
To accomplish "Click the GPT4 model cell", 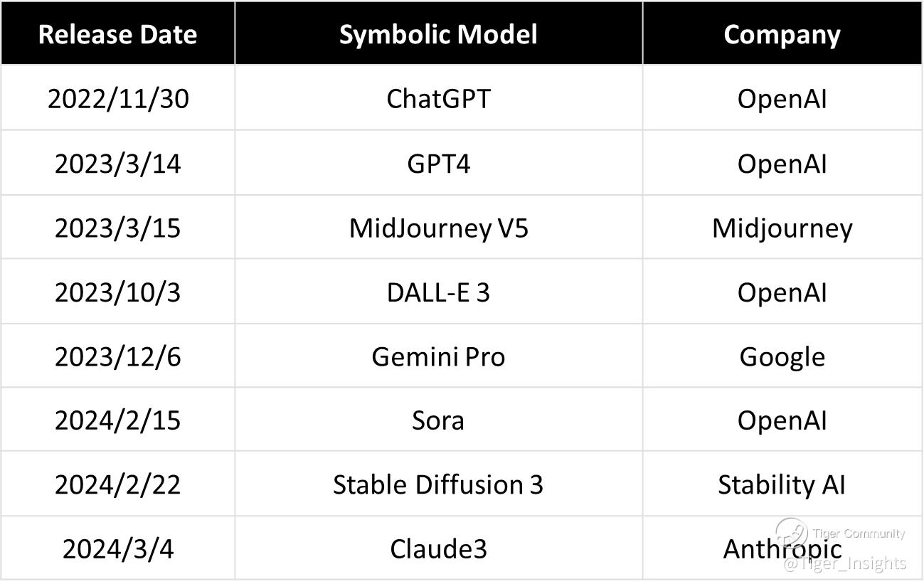I will pyautogui.click(x=438, y=164).
